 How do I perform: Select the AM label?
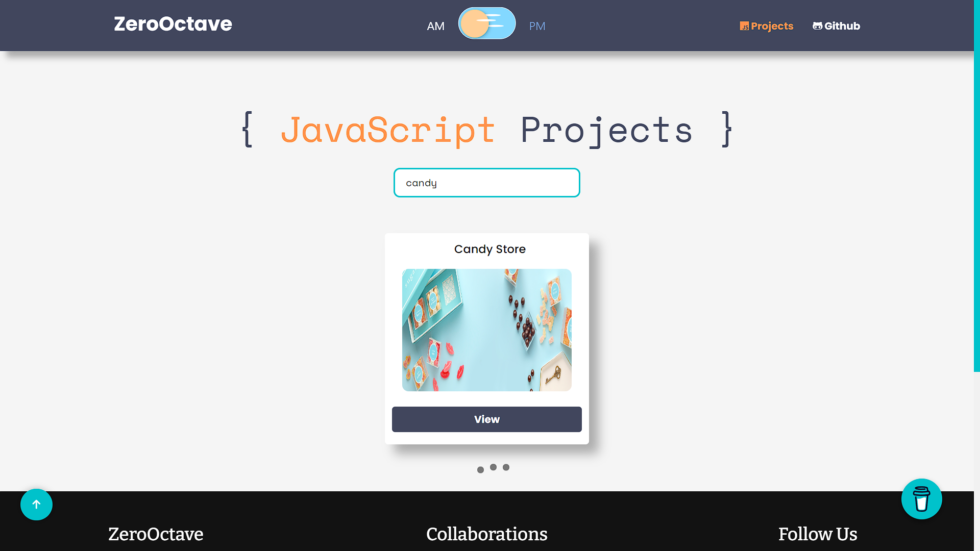click(x=435, y=26)
